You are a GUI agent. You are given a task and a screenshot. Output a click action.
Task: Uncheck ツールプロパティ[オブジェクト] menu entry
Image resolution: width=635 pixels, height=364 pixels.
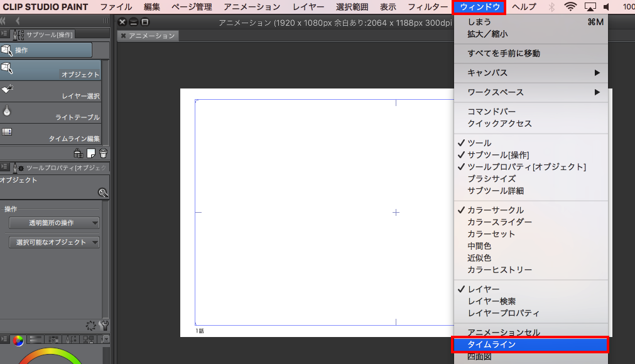[531, 167]
